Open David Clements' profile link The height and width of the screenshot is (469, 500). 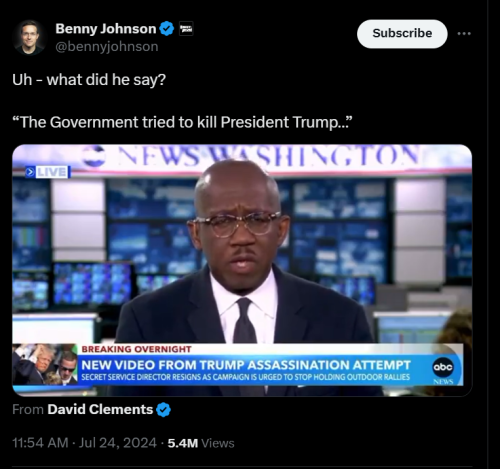point(100,409)
